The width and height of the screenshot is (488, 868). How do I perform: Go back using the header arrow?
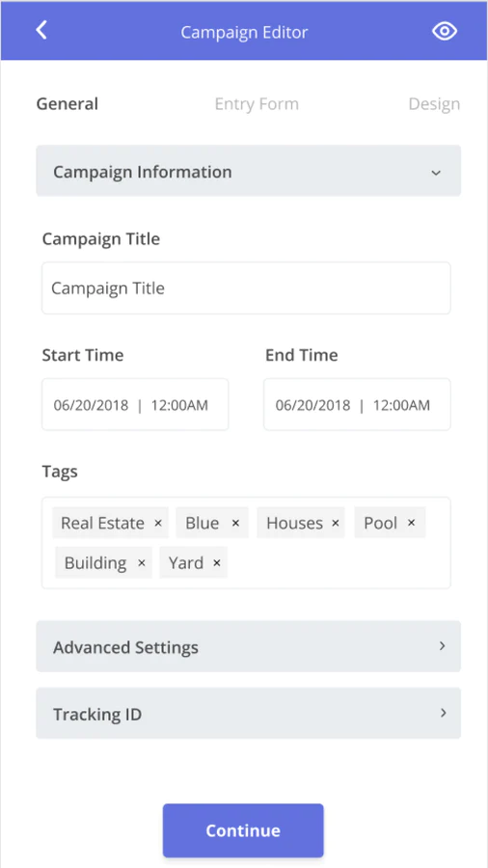click(41, 31)
